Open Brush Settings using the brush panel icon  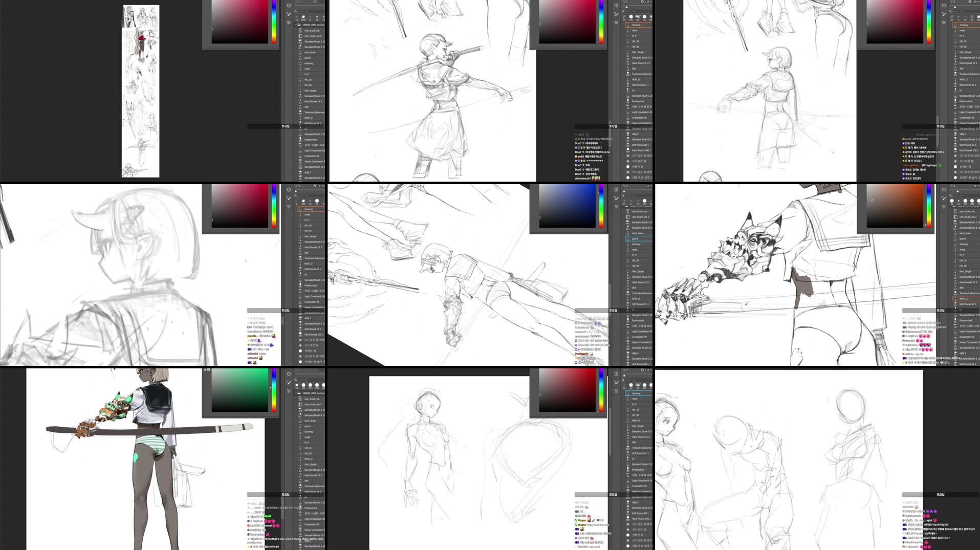pos(289,13)
